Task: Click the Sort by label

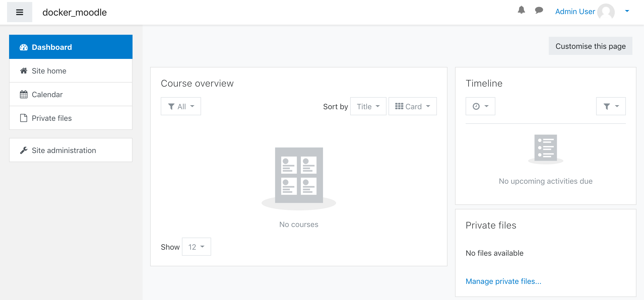Action: [336, 107]
